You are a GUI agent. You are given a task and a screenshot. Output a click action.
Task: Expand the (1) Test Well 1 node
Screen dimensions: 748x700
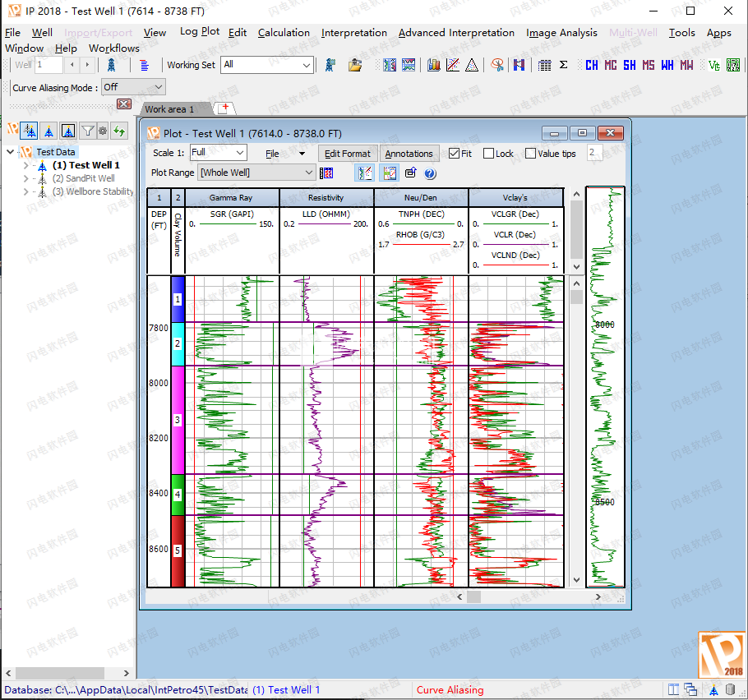tap(25, 165)
